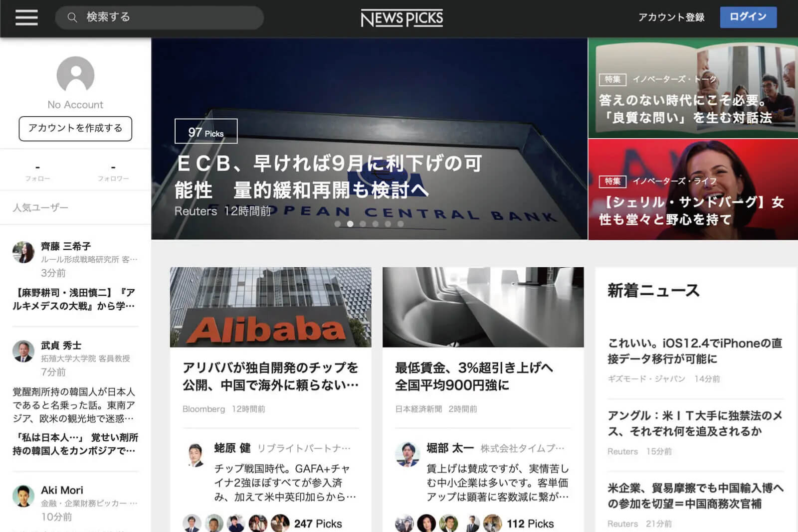Viewport: 798px width, 532px height.
Task: Click 堀部 太一's avatar in the wage card
Action: [x=407, y=454]
